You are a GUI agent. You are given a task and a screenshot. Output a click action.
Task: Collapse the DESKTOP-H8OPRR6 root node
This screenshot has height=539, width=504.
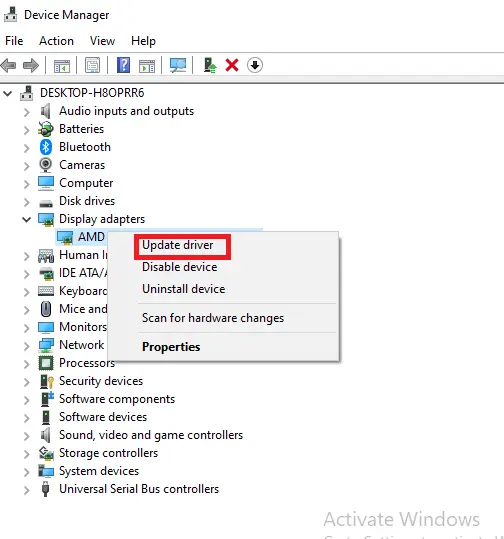tap(8, 93)
